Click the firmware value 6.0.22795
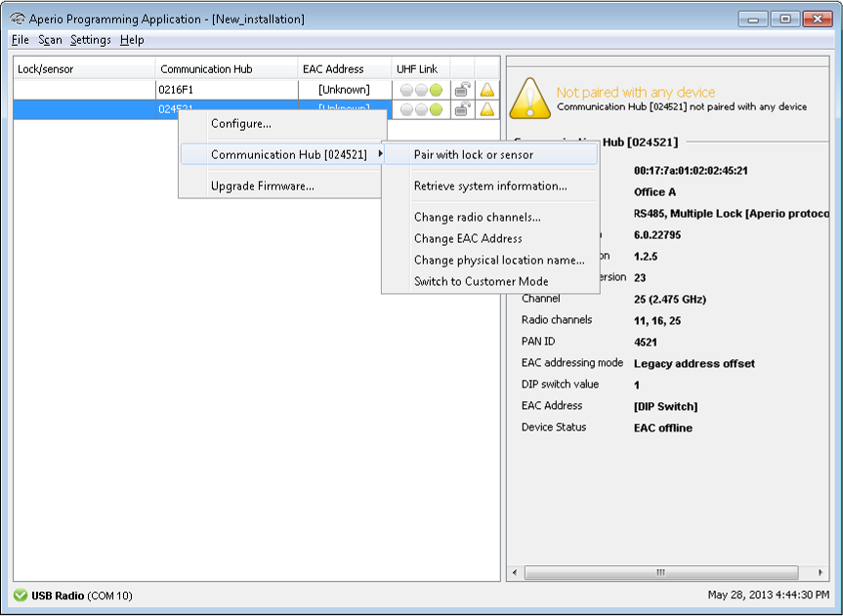 point(657,235)
